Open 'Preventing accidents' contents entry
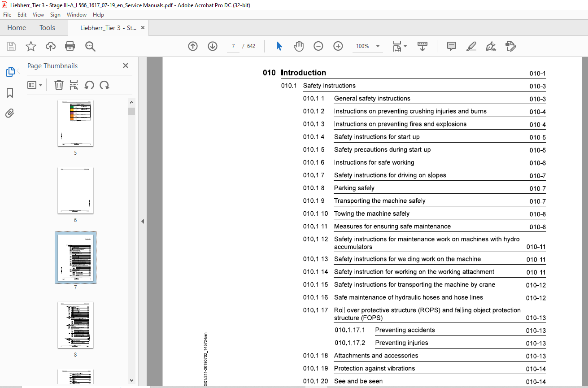Image resolution: width=588 pixels, height=388 pixels. pos(405,330)
